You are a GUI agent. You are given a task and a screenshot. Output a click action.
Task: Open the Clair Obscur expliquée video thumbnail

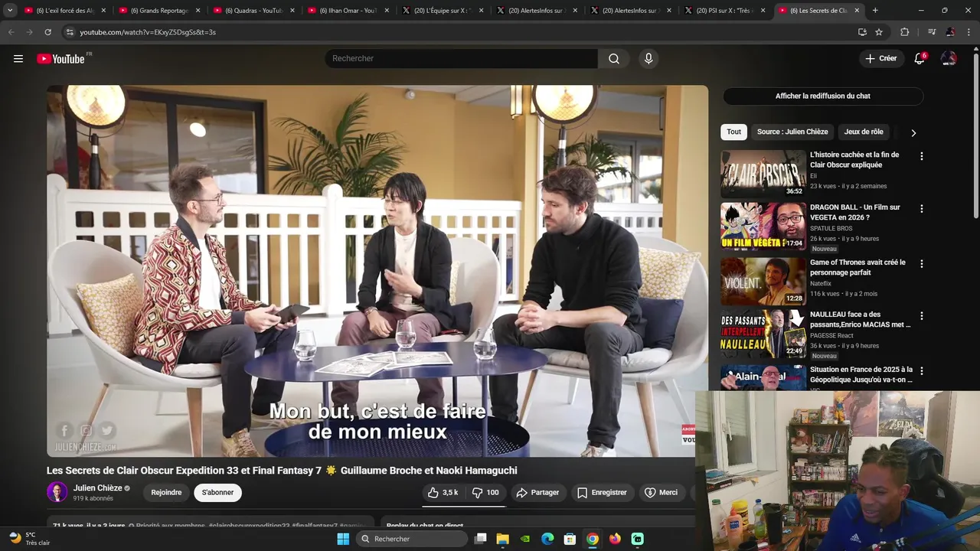point(763,174)
